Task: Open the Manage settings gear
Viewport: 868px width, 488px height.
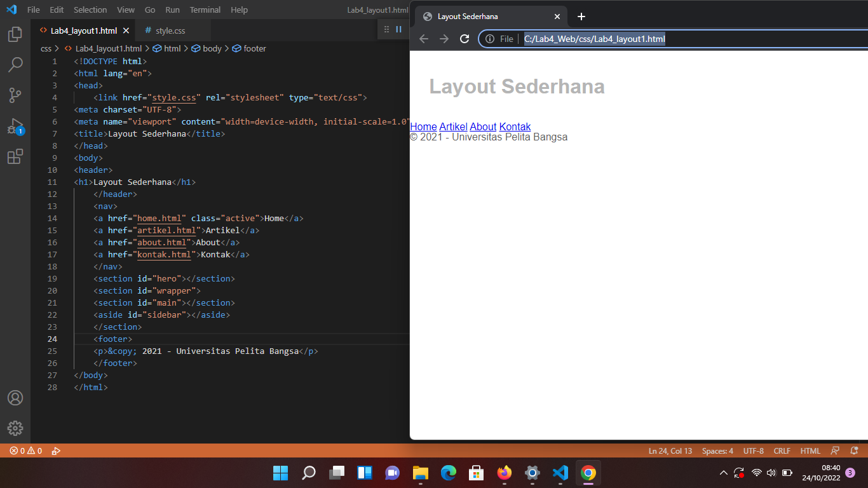Action: pyautogui.click(x=15, y=428)
